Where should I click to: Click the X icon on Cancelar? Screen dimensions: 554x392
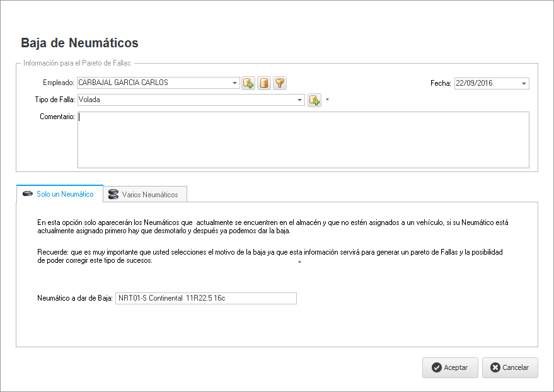(x=495, y=367)
